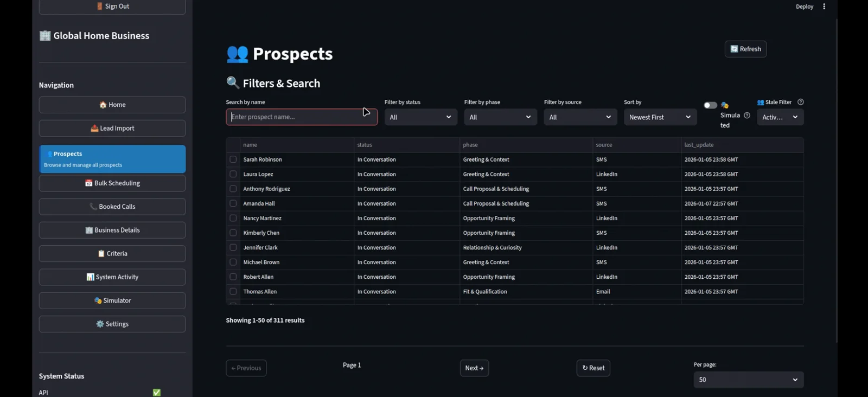Check the box for Michael Brown
Viewport: 868px width, 397px height.
pos(233,262)
